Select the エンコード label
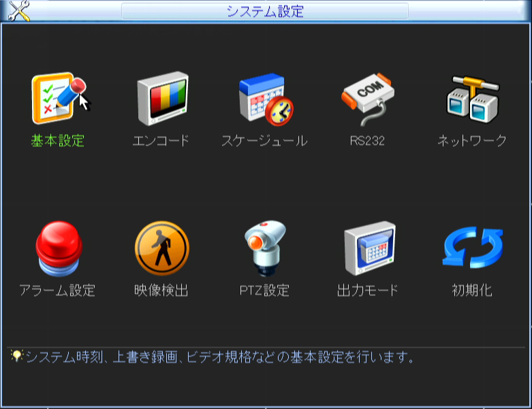532x409 pixels. 161,141
